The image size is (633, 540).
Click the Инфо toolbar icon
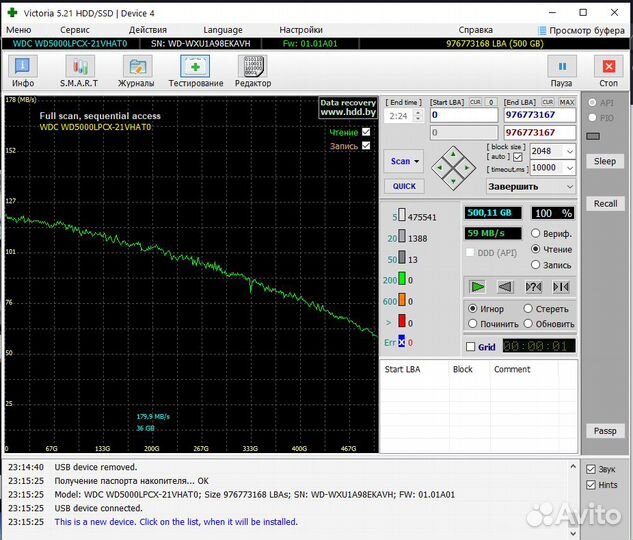tap(23, 70)
